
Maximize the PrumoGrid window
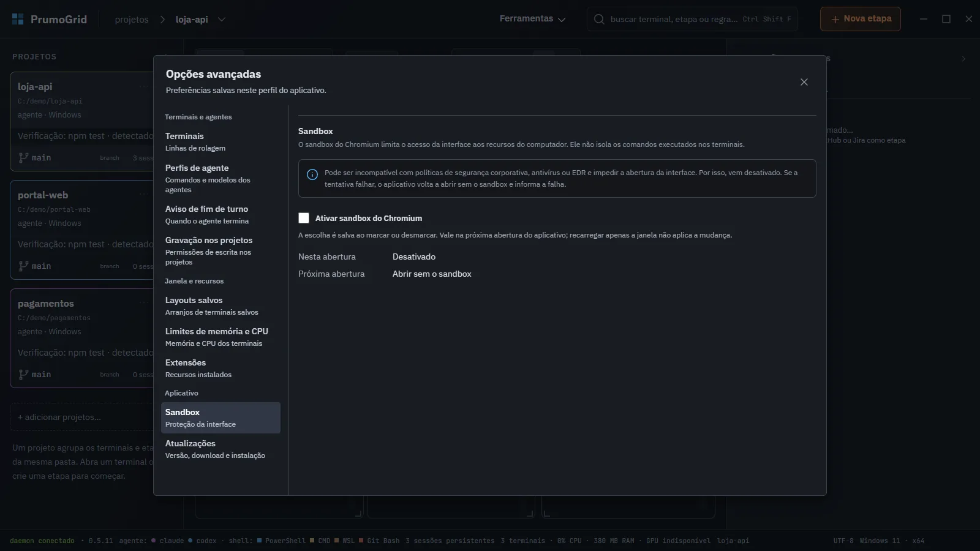tap(946, 19)
